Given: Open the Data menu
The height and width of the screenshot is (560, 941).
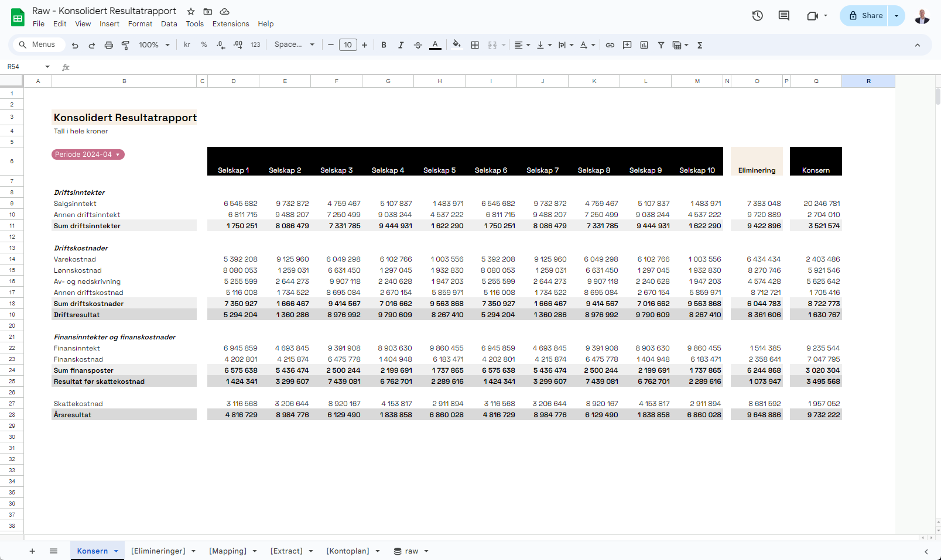Looking at the screenshot, I should 169,24.
